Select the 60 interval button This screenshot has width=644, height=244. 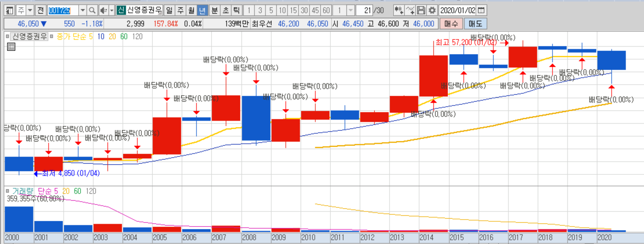tap(326, 10)
